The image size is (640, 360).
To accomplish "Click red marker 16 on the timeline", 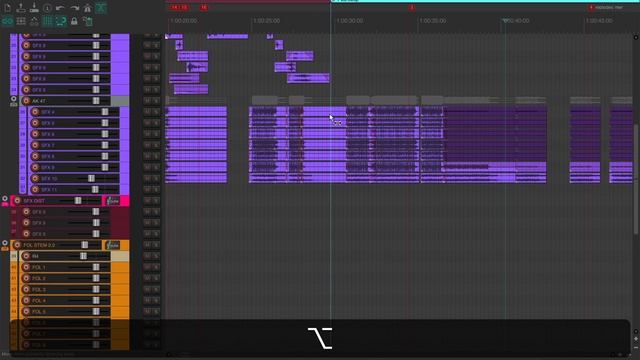I will 204,7.
